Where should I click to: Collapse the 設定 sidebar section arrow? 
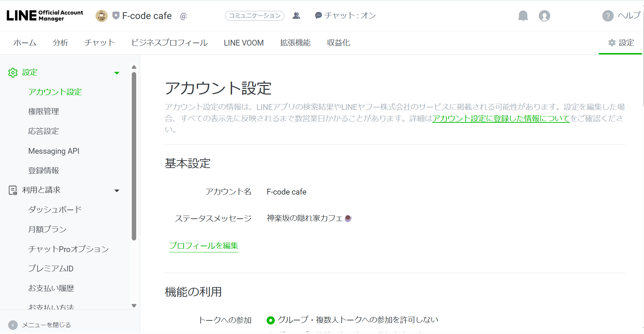tap(117, 73)
